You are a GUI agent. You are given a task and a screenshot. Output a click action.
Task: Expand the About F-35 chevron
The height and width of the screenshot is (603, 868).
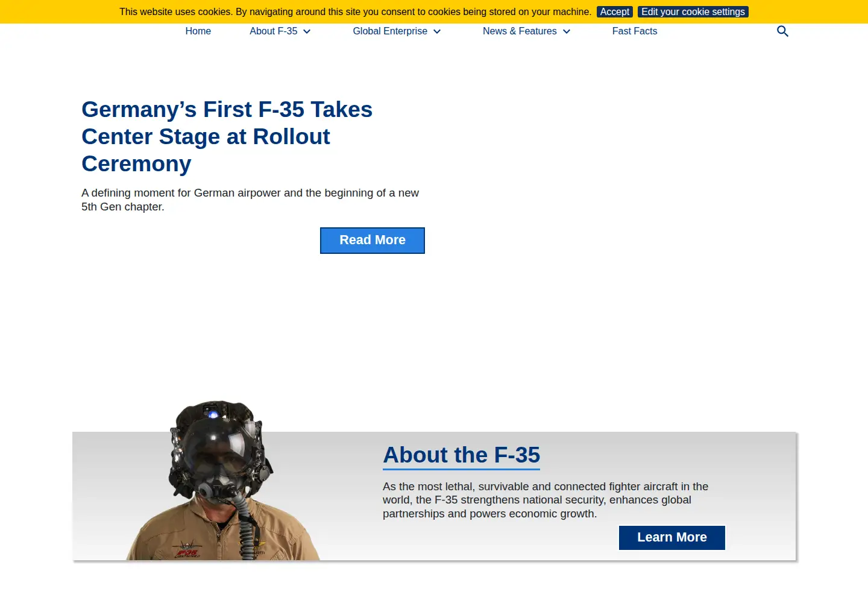click(x=307, y=31)
